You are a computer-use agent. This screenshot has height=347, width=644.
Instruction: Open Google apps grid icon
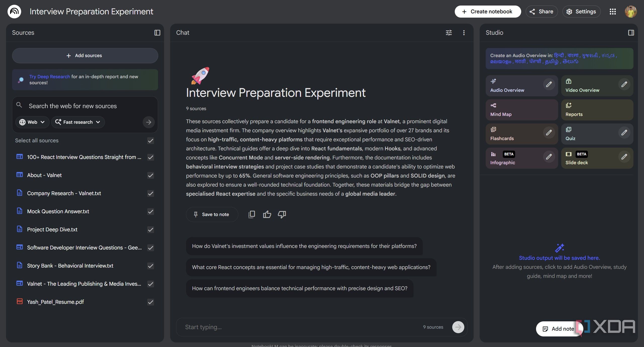pyautogui.click(x=613, y=12)
